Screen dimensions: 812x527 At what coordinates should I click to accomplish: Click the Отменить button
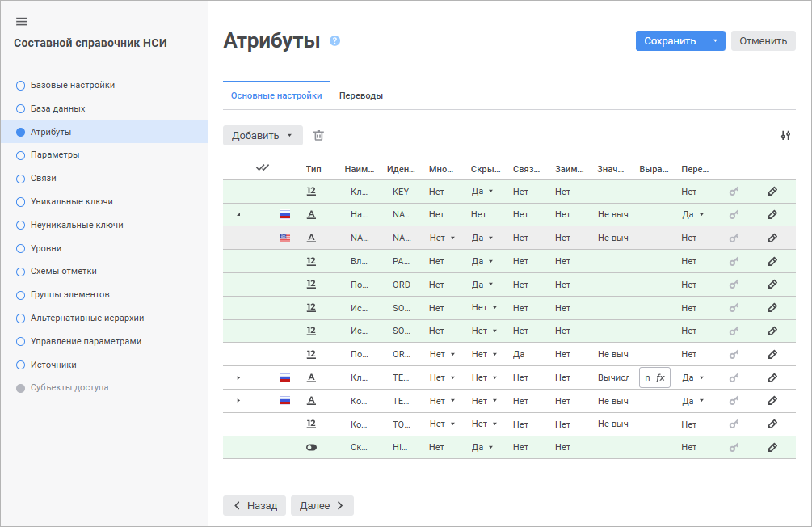pyautogui.click(x=764, y=41)
